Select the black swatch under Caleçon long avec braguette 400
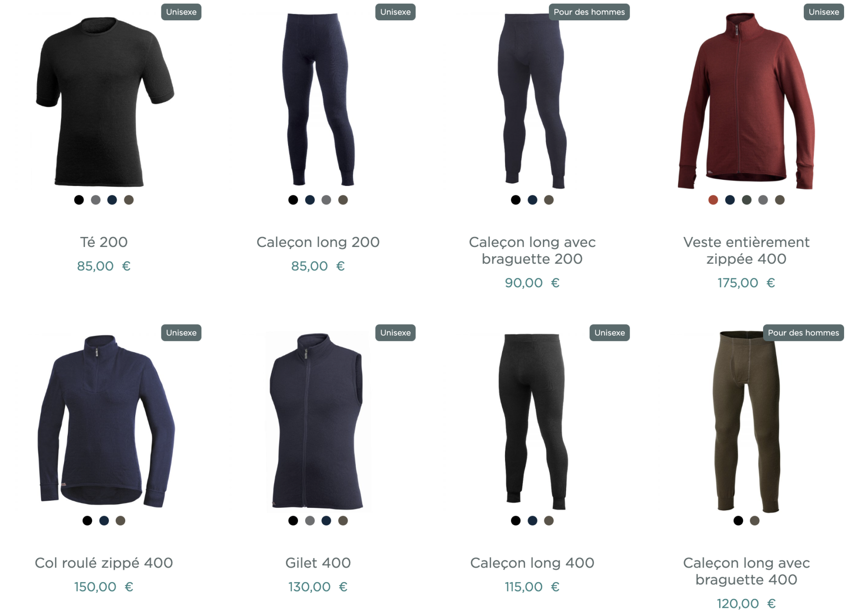Screen dimensions: 868x616 coord(738,521)
